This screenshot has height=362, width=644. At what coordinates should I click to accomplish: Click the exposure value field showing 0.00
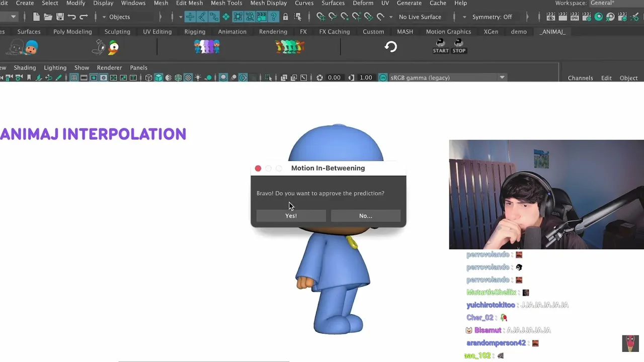334,77
